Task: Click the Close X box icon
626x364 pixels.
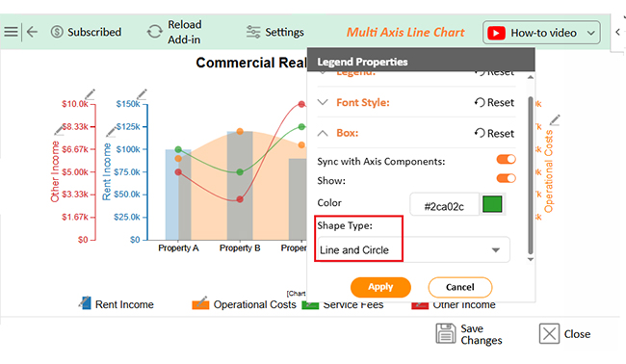Action: pyautogui.click(x=549, y=333)
